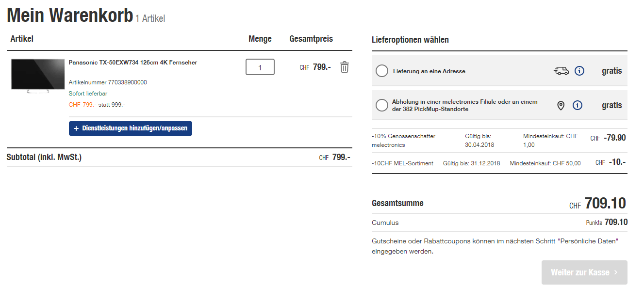The image size is (644, 303).
Task: Click the 'Sofort lieferbar' availability text
Action: (88, 94)
